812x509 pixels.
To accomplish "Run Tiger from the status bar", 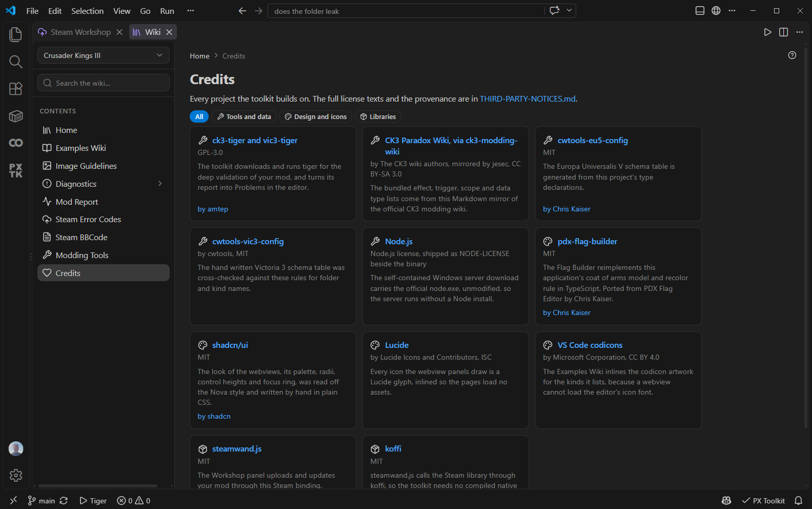I will (x=93, y=501).
